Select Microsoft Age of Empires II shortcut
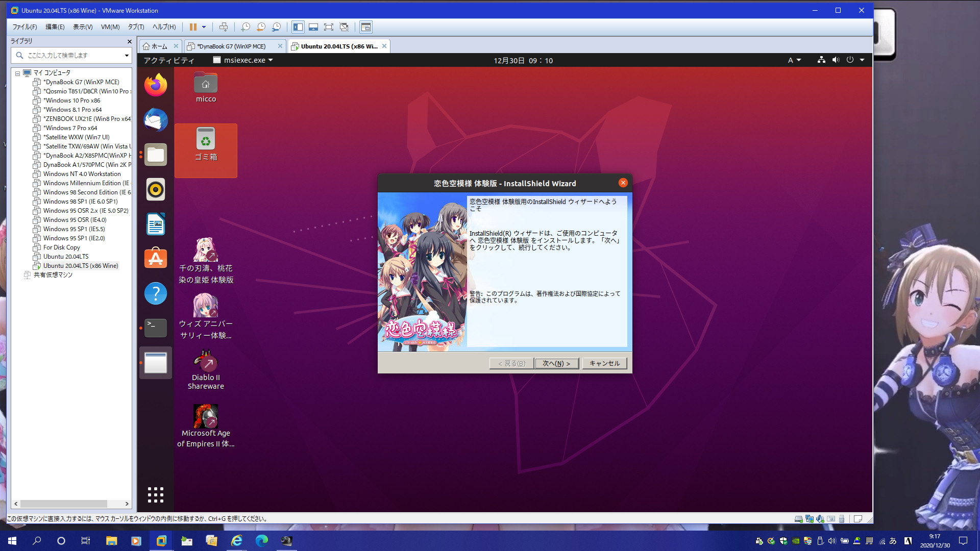 206,426
